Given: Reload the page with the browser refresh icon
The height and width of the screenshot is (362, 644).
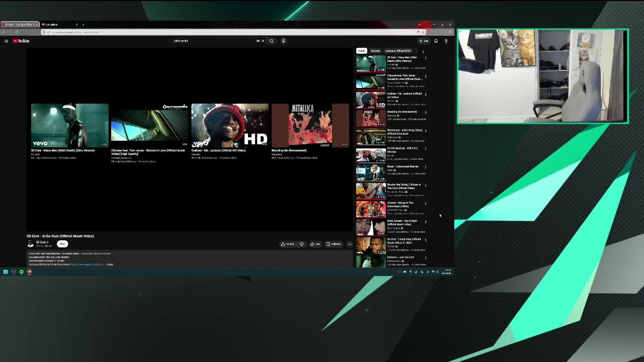Looking at the screenshot, I should (17, 32).
